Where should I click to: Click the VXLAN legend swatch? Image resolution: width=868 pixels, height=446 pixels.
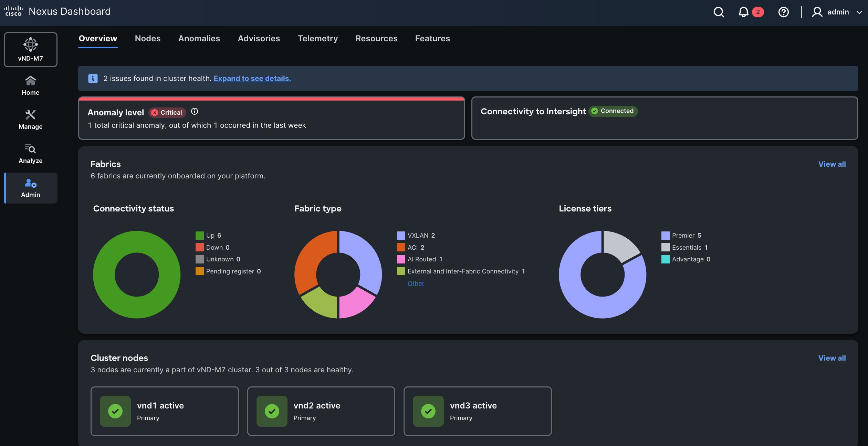401,236
